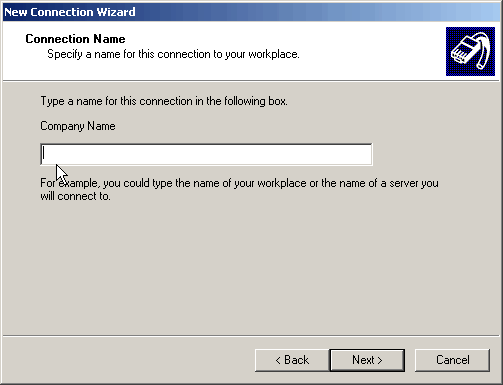Screen dimensions: 503x385
Task: Click the white header banner background
Action: pos(233,67)
